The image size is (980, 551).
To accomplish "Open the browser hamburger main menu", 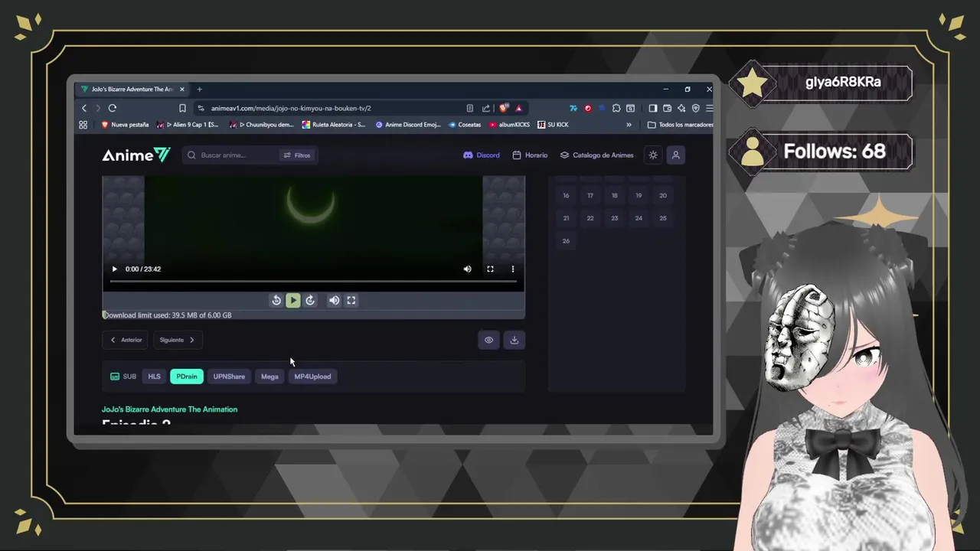I will coord(709,108).
